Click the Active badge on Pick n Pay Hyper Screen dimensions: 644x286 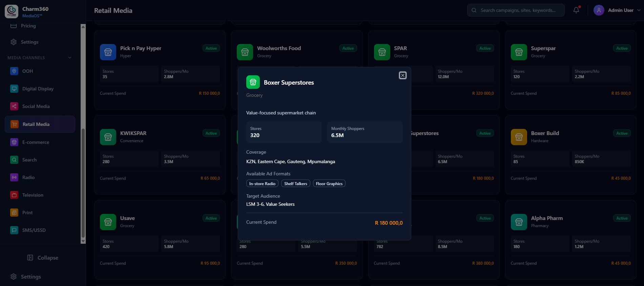pyautogui.click(x=211, y=48)
